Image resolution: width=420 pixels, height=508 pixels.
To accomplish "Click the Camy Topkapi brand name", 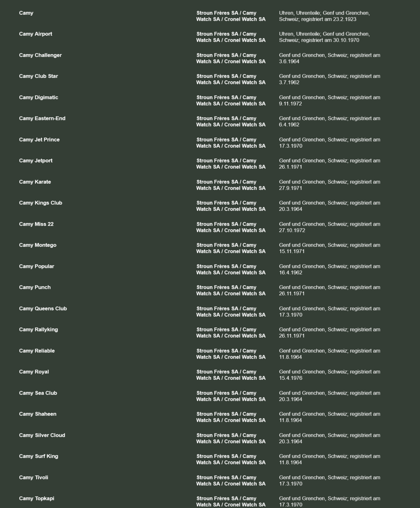I will pyautogui.click(x=36, y=498).
